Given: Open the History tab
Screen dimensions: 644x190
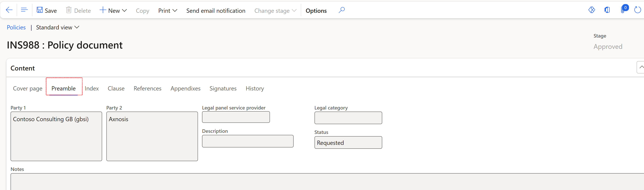Looking at the screenshot, I should [x=255, y=88].
